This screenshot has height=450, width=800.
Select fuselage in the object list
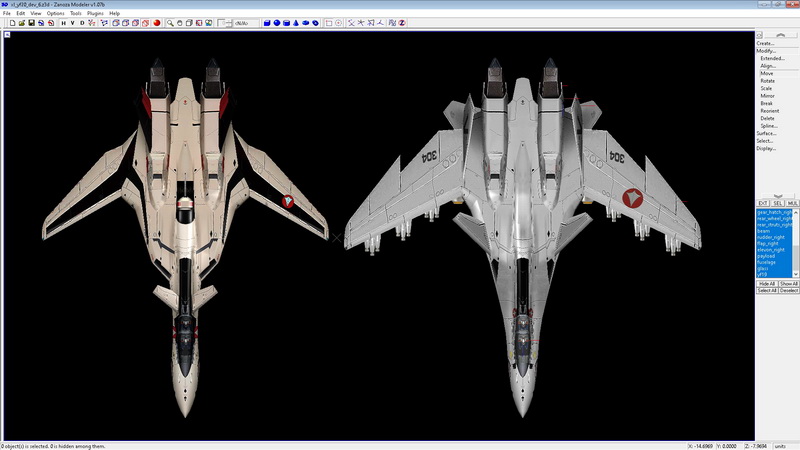767,262
